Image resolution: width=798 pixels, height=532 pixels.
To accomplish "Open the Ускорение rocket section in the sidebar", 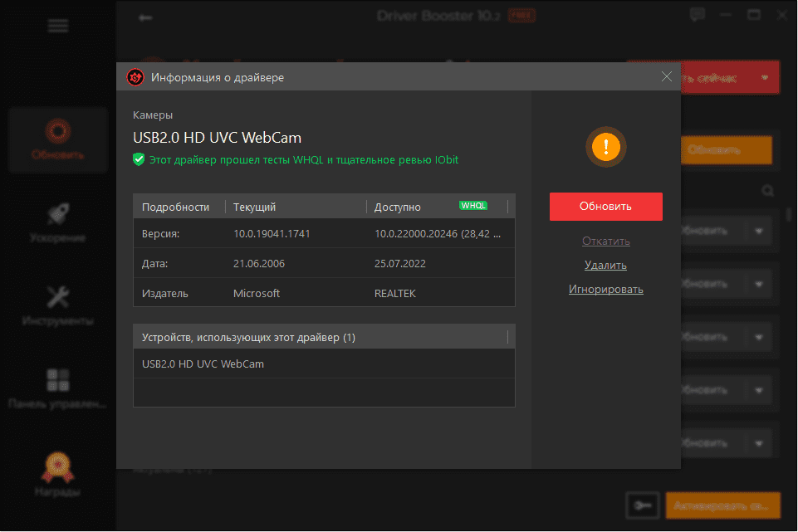I will pos(58,222).
